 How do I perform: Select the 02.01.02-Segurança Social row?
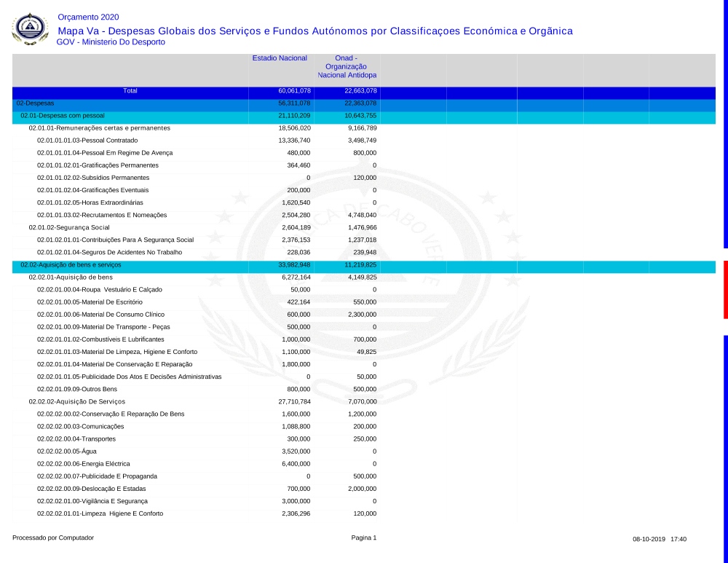coord(69,227)
